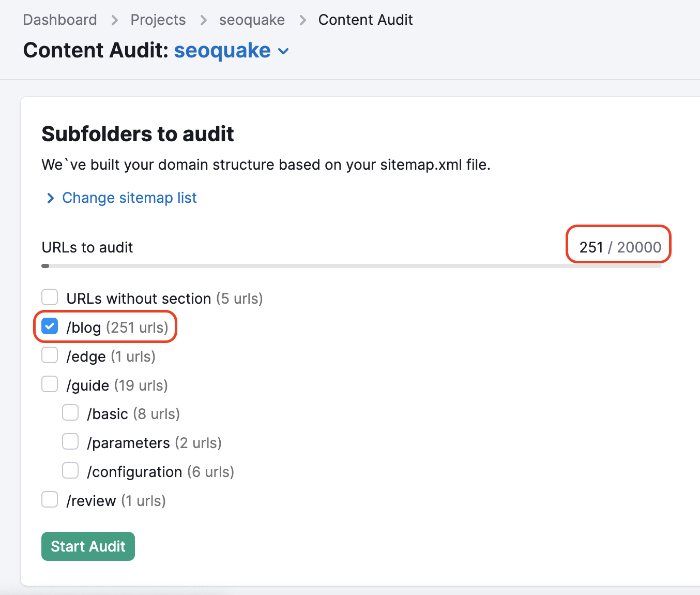Check the /basic subfolder checkbox
Viewport: 700px width, 595px height.
tap(70, 413)
